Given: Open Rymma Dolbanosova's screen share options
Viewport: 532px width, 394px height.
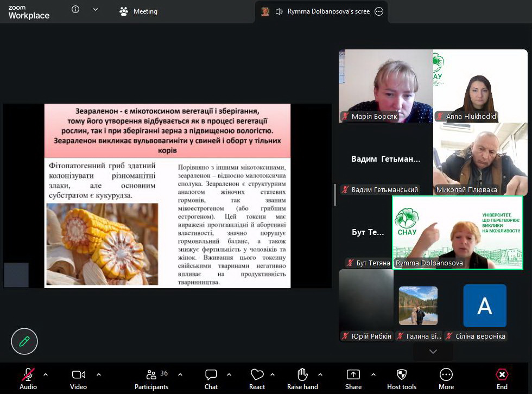Looking at the screenshot, I should click(379, 11).
